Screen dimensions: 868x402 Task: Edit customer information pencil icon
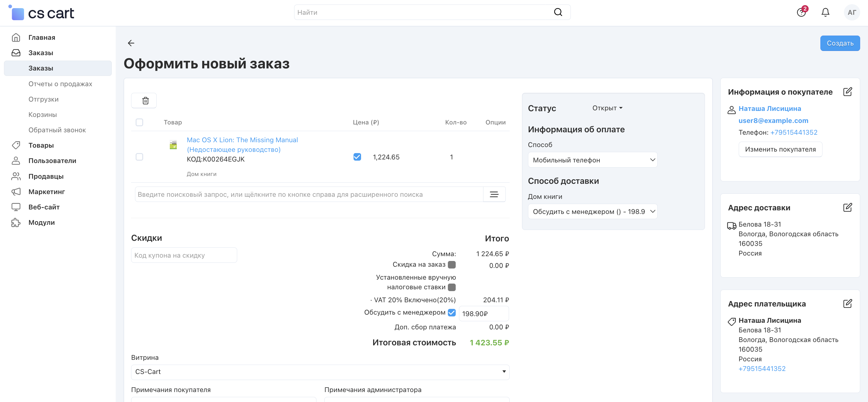pos(847,92)
